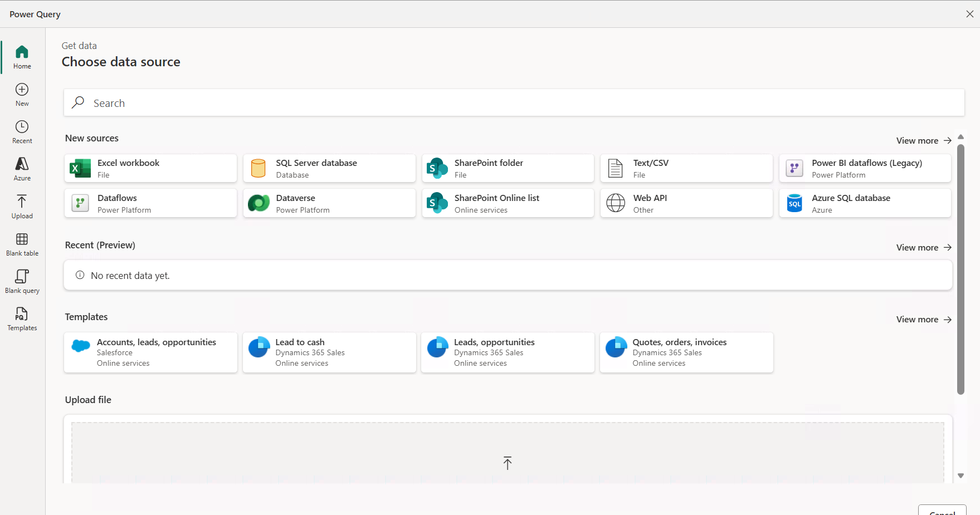Click the Azure label in sidebar
The image size is (980, 515).
point(22,178)
